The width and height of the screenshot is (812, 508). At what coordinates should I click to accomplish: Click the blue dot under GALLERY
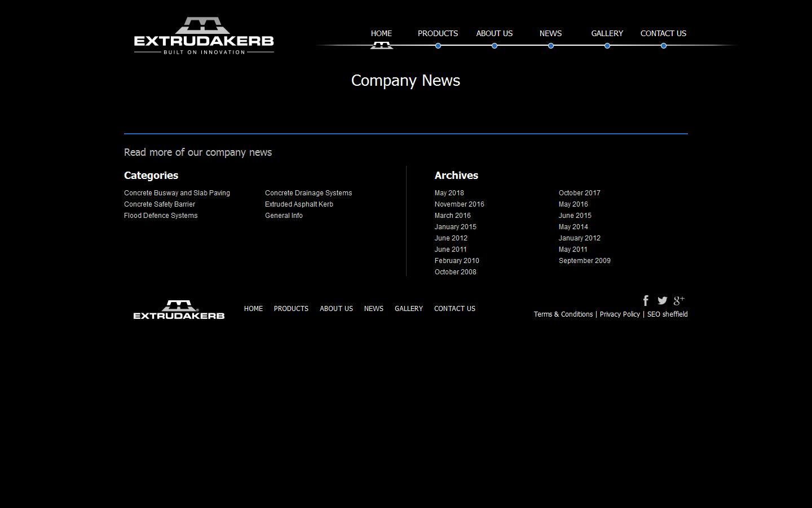pos(607,46)
